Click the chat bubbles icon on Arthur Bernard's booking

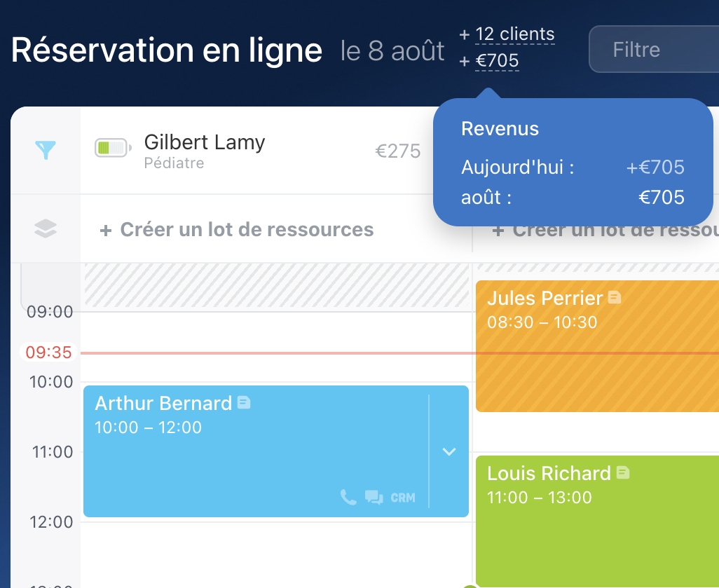[374, 498]
